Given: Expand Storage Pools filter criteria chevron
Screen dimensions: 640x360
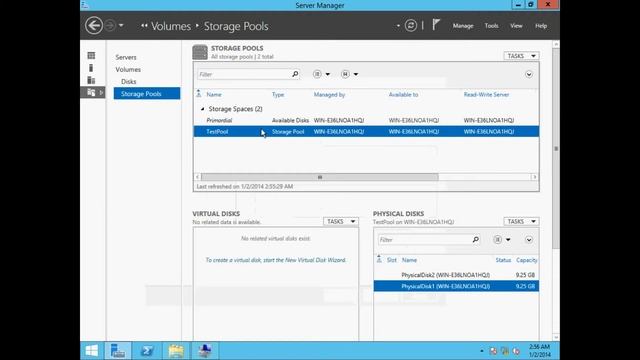Looking at the screenshot, I should click(x=529, y=74).
